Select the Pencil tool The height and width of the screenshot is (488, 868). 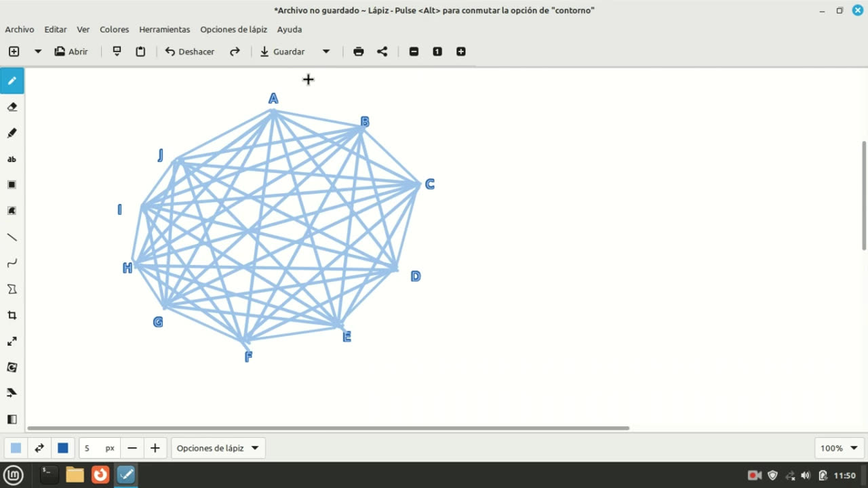coord(12,81)
